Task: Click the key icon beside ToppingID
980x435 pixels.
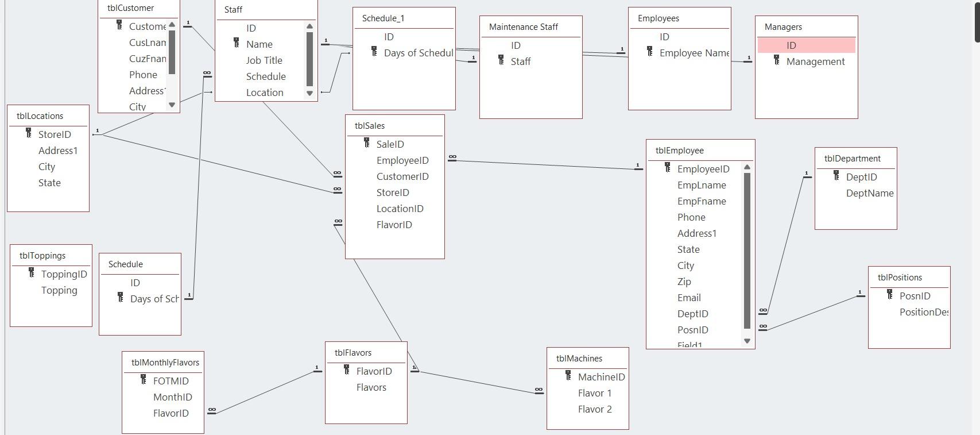Action: pyautogui.click(x=32, y=272)
